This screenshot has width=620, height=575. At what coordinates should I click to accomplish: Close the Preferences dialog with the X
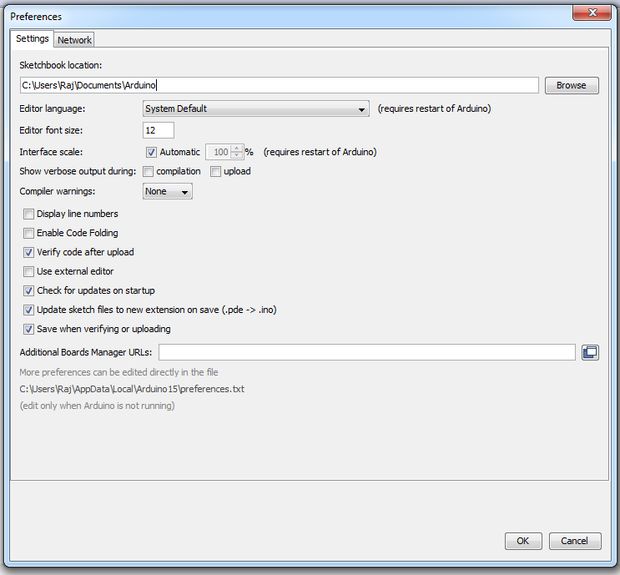592,13
